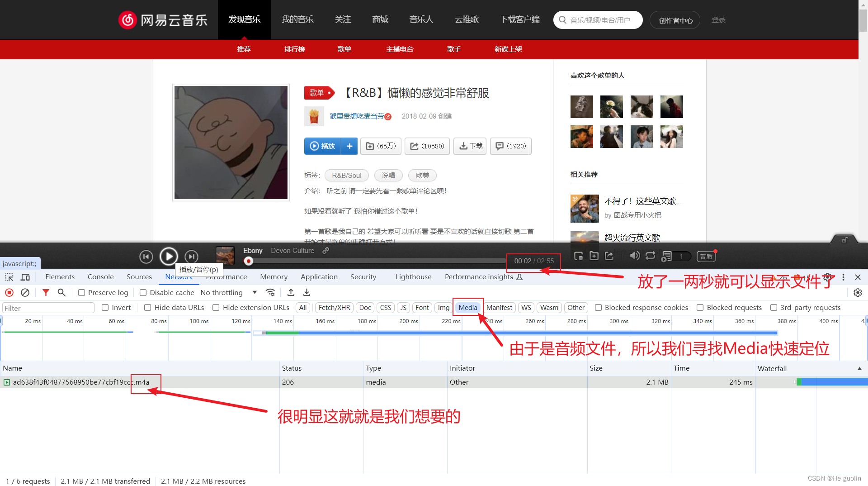Close the DevTools panel
Screen dimensions: 868x486
pos(858,277)
